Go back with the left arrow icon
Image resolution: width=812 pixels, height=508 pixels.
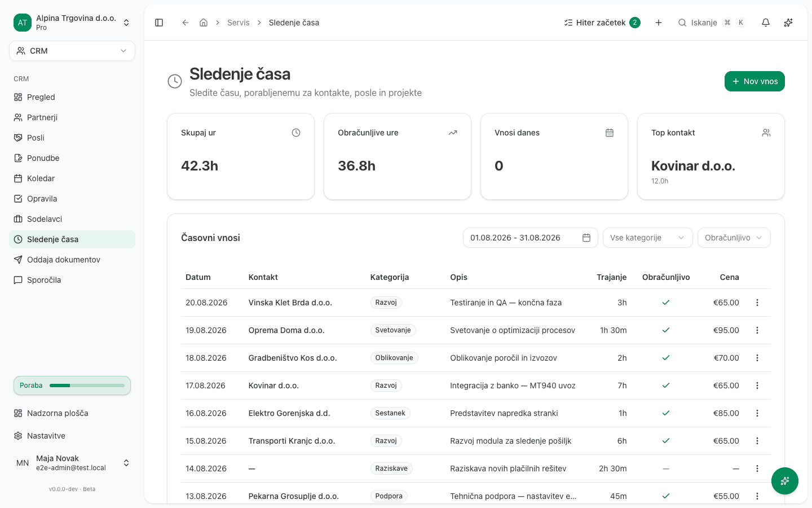pyautogui.click(x=185, y=23)
